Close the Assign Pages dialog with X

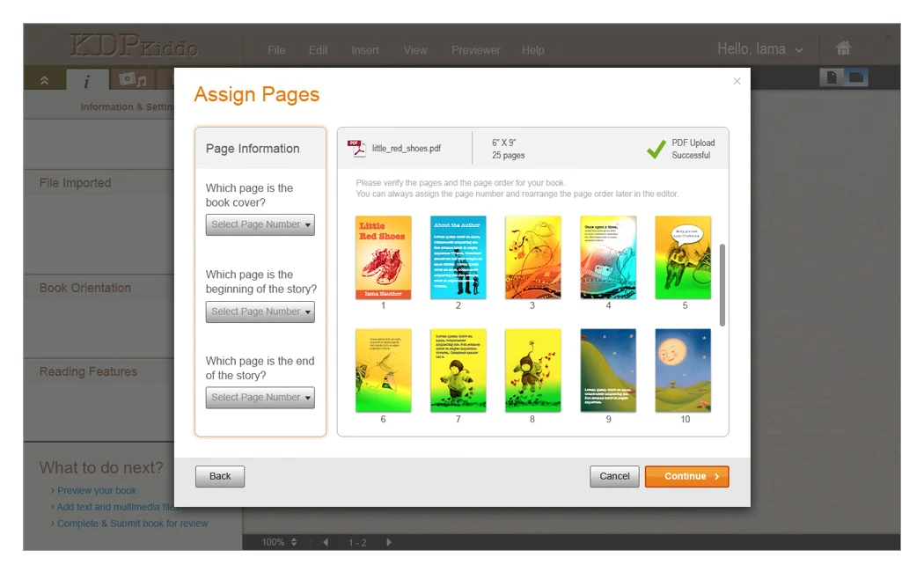pos(737,81)
